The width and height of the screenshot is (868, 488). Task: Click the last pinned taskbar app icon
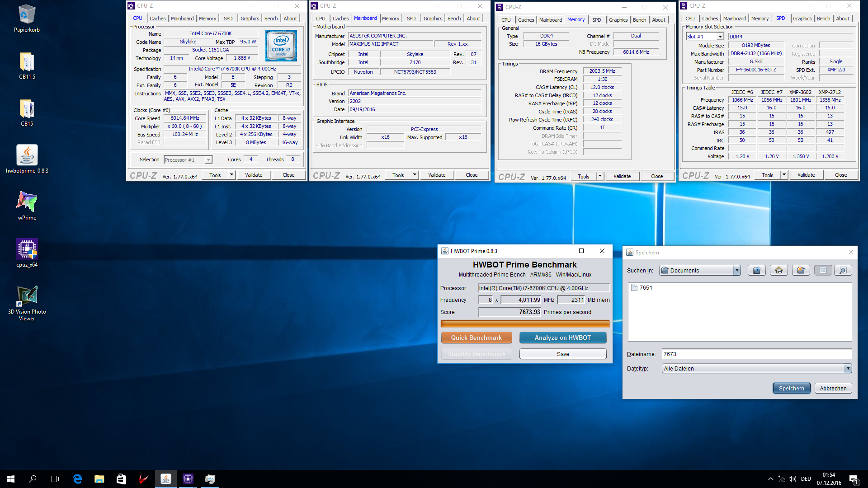210,479
